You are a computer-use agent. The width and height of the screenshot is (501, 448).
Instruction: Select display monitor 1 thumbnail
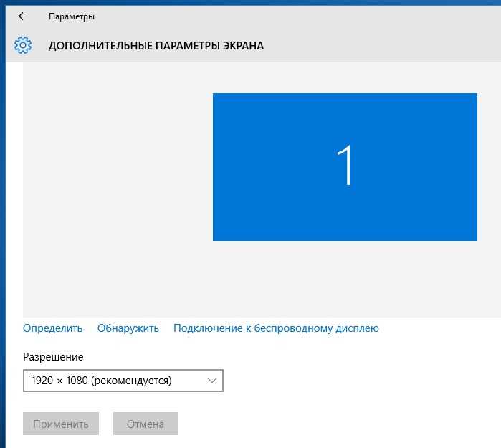345,167
